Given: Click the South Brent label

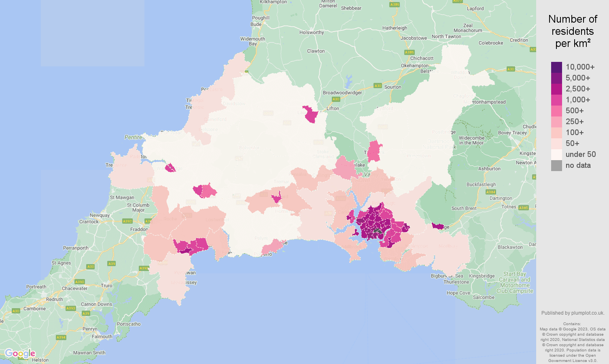Looking at the screenshot, I should point(464,208).
